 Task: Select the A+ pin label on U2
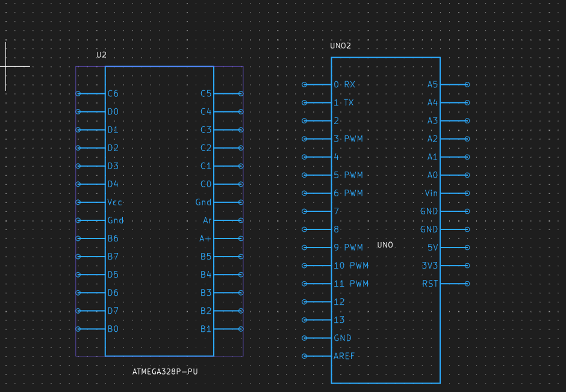tap(205, 238)
